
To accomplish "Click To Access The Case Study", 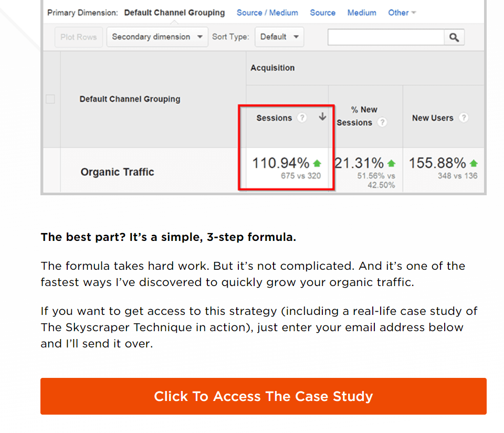I will tap(263, 396).
